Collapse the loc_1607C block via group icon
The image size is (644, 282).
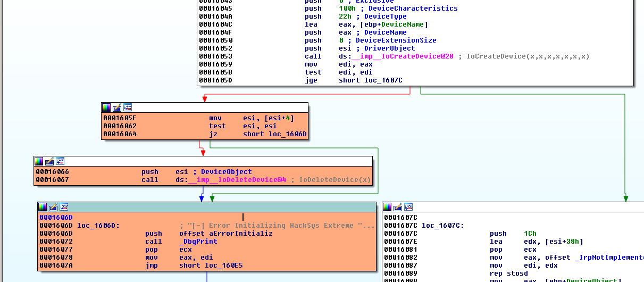pos(408,207)
